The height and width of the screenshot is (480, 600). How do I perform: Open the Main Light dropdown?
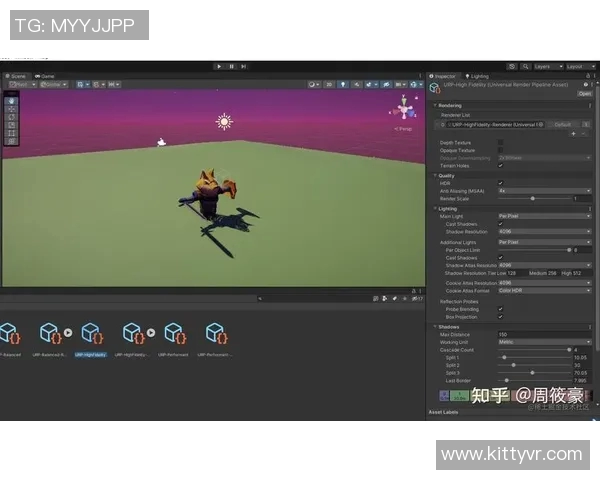click(x=544, y=216)
